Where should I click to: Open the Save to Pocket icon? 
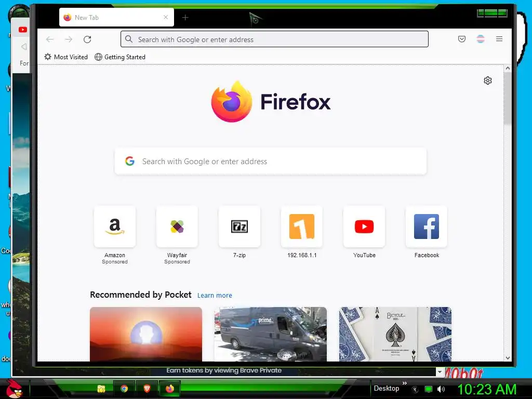462,39
